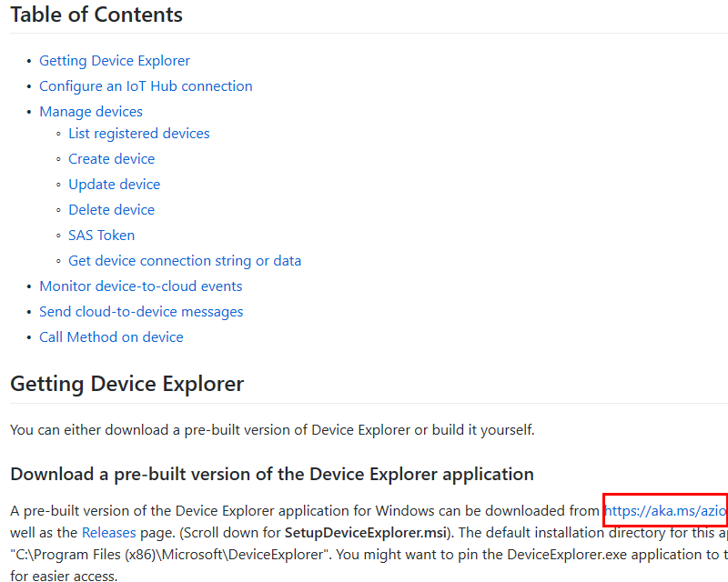Click the sentence about building it yourself
The height and width of the screenshot is (582, 728).
coord(272,430)
